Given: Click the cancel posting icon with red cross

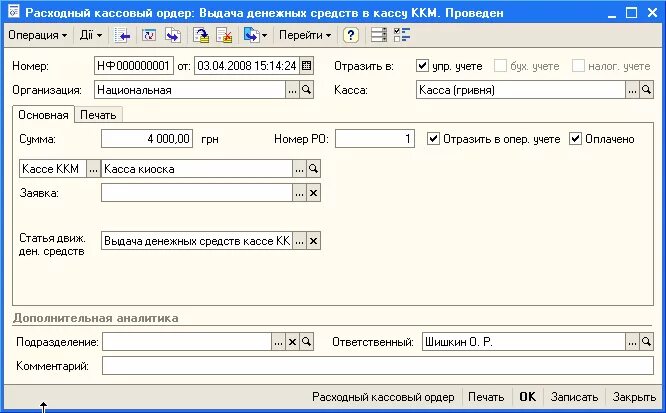Looking at the screenshot, I should [224, 35].
